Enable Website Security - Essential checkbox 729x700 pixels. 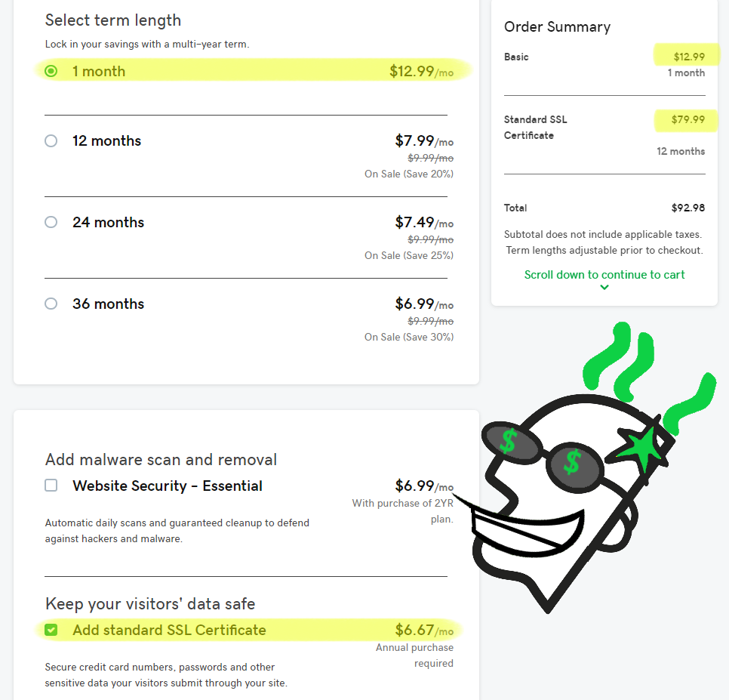pos(51,486)
